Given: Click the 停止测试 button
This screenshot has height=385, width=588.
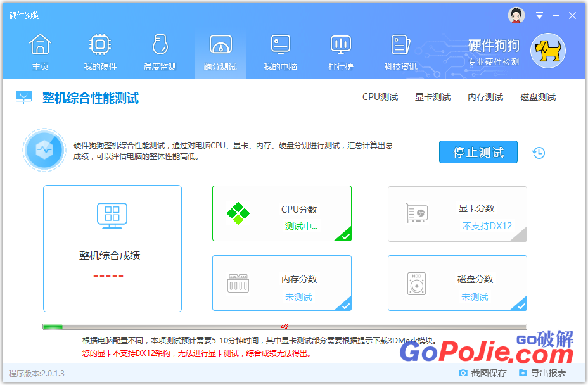Looking at the screenshot, I should pyautogui.click(x=478, y=152).
